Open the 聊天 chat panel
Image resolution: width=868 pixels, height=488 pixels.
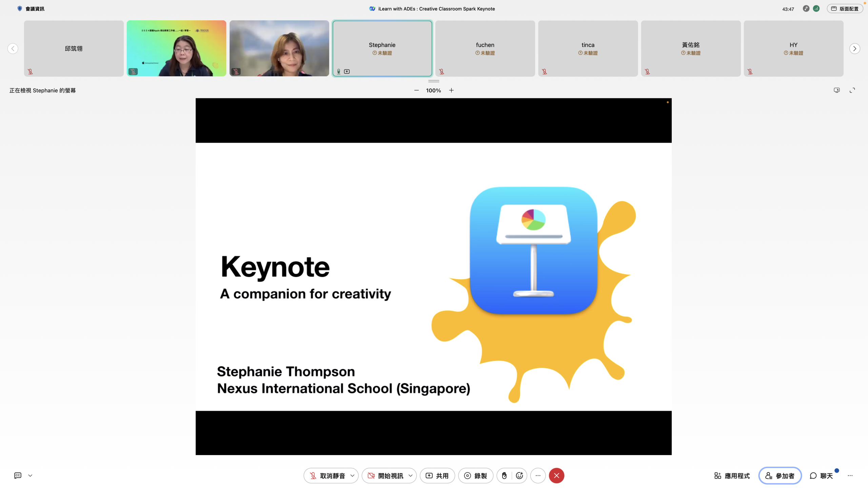[x=821, y=475]
